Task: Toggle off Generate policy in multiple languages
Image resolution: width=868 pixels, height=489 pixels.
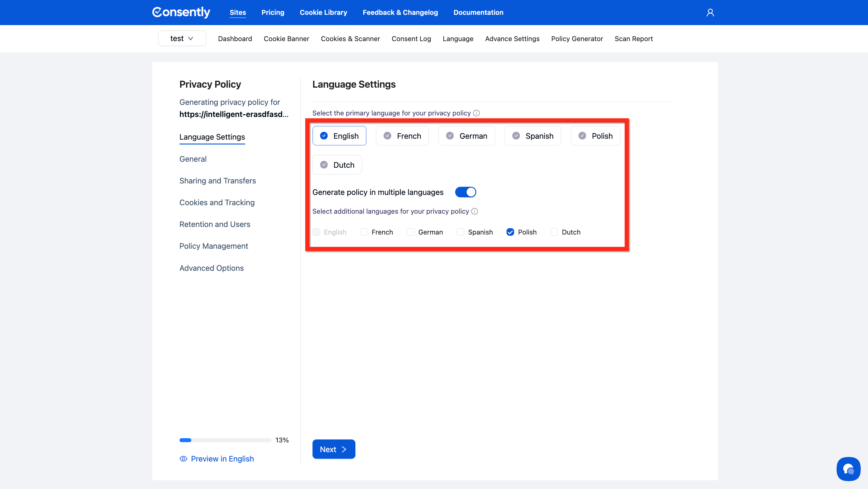Action: tap(465, 192)
